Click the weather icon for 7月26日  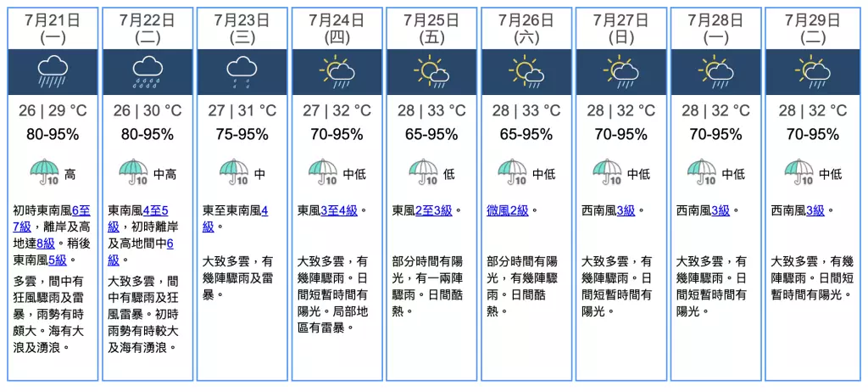click(526, 71)
